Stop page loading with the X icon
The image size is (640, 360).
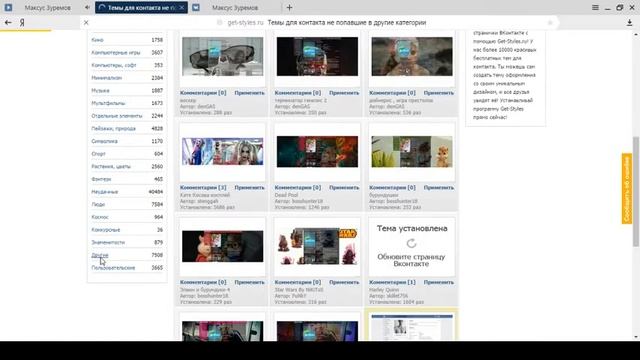(86, 23)
